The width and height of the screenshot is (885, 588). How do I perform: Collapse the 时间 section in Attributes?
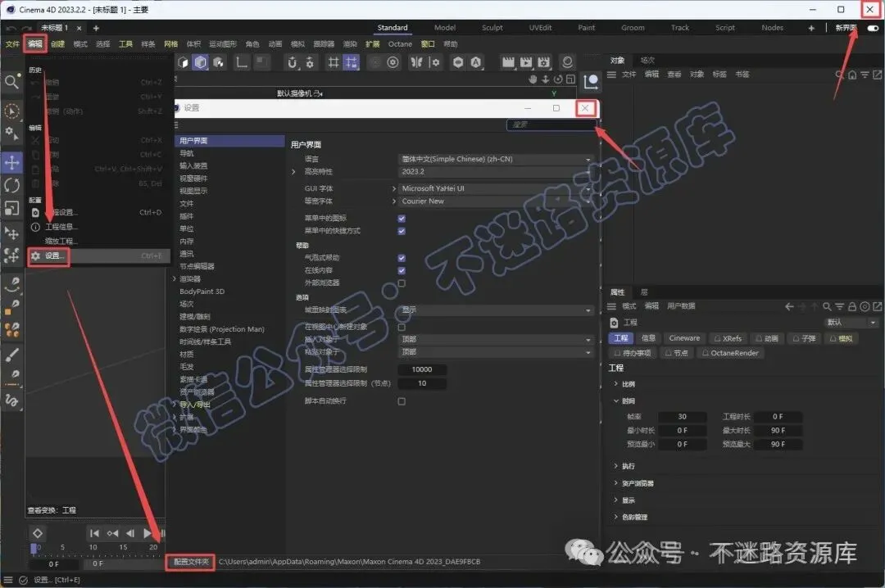click(x=615, y=400)
